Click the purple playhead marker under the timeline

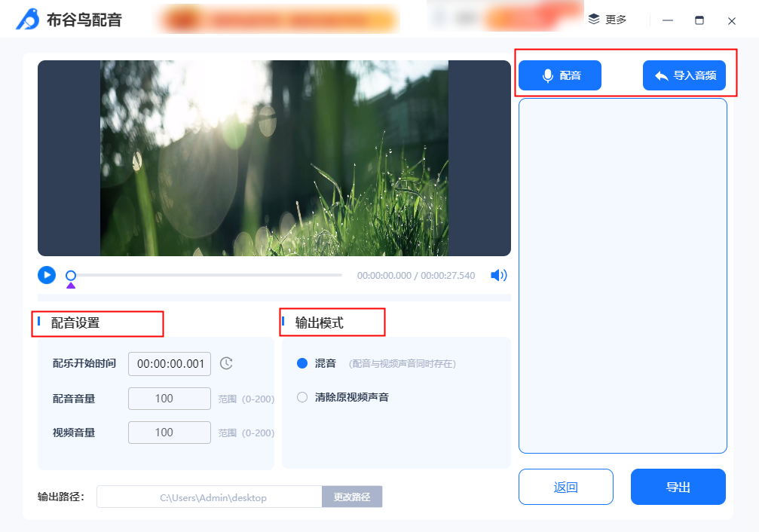click(x=71, y=284)
